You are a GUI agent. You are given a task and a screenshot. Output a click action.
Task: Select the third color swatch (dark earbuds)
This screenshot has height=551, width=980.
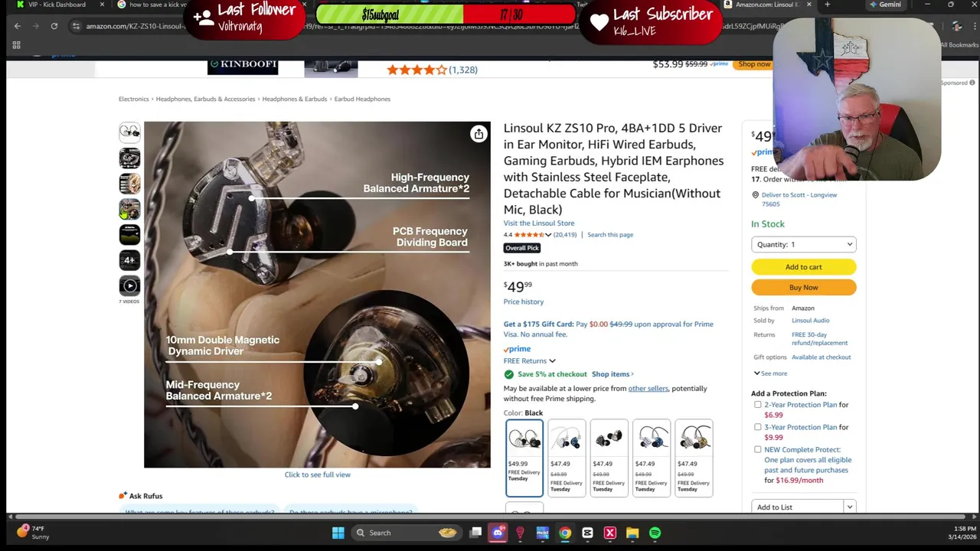click(x=609, y=458)
